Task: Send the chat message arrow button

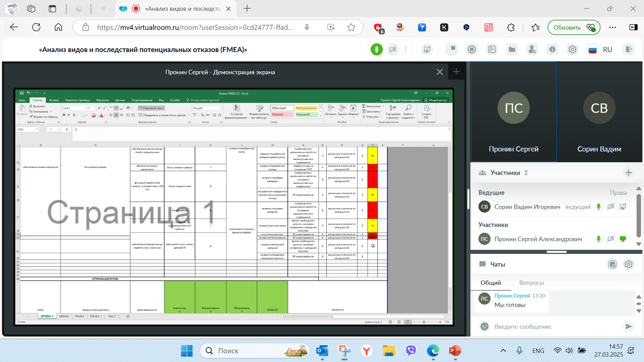Action: (628, 326)
